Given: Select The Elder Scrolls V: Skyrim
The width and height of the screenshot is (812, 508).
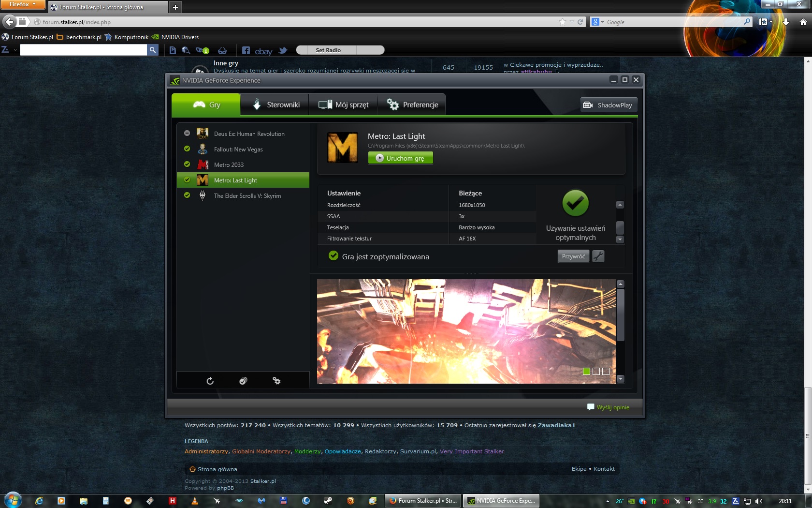Looking at the screenshot, I should point(243,195).
